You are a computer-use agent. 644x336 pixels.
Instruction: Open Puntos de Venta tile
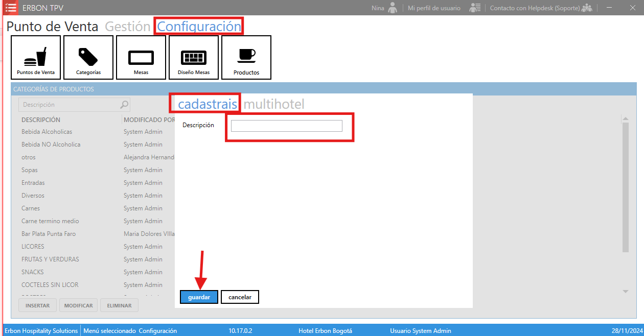click(x=36, y=57)
